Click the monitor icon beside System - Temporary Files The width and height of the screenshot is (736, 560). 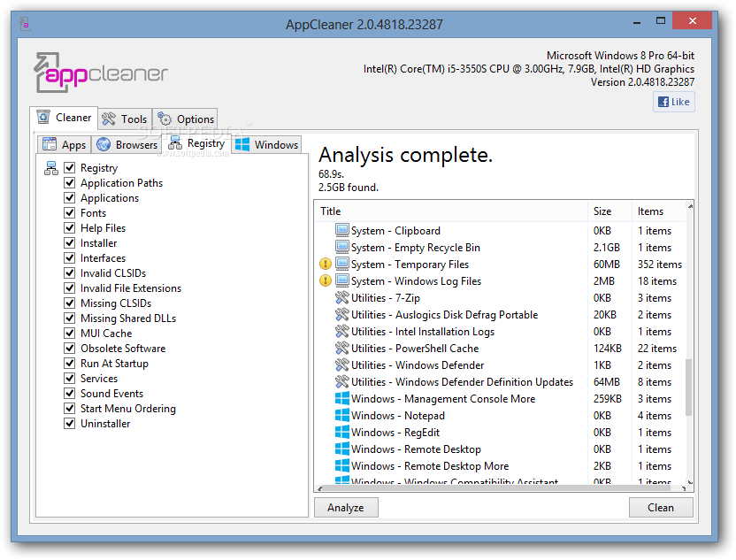pyautogui.click(x=342, y=264)
